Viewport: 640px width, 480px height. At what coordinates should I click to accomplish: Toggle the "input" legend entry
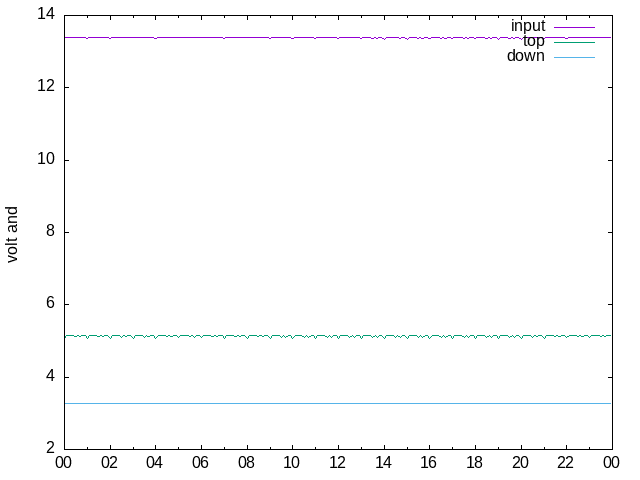528,26
